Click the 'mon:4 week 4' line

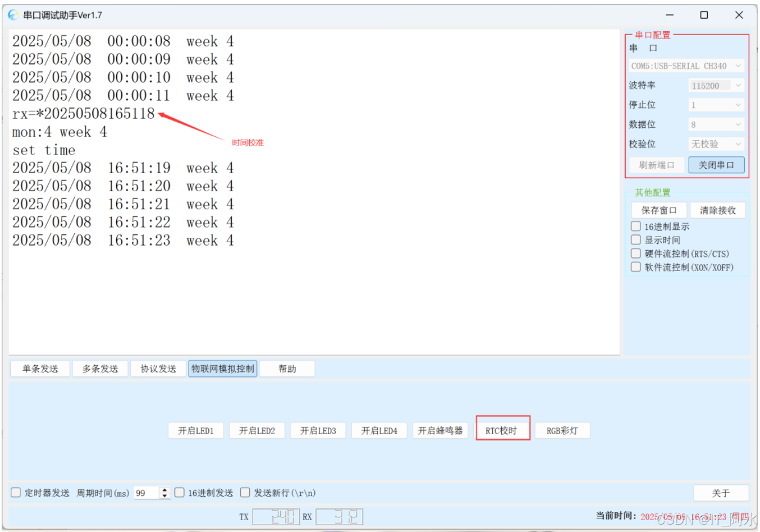pos(59,132)
